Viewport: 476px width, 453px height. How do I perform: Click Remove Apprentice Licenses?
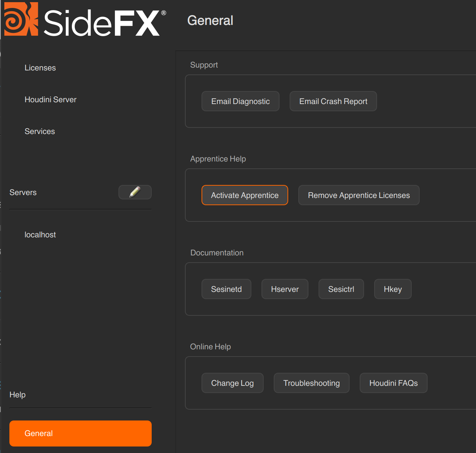coord(359,195)
